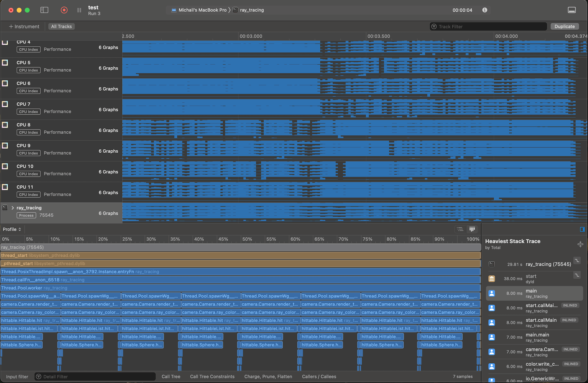Click the start dyld library icon
This screenshot has width=588, height=383.
tap(492, 279)
